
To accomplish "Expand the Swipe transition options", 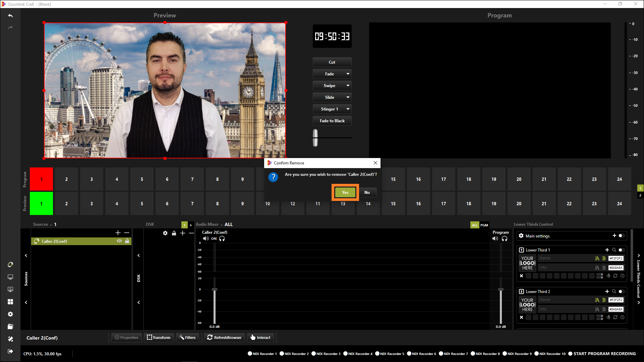I will (x=348, y=86).
